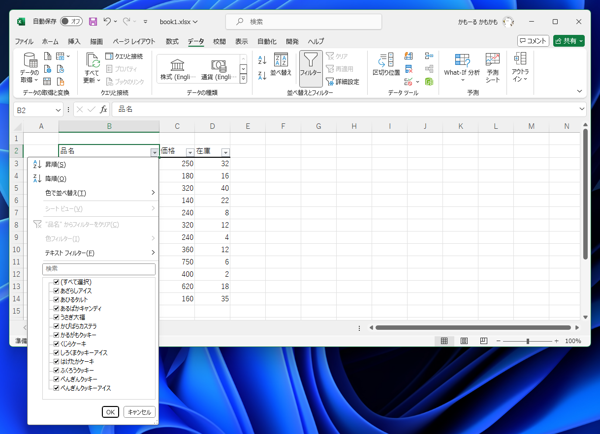
Task: Collapse the ribbon chevron
Action: click(x=579, y=91)
